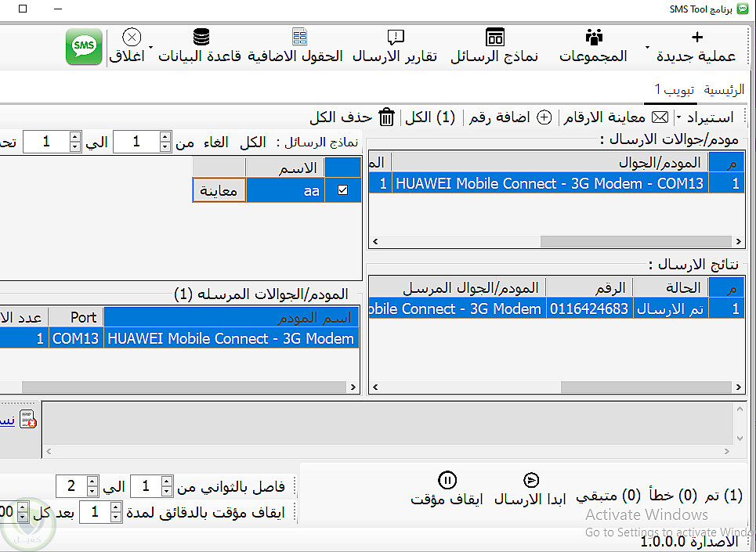Viewport: 756px width, 552px height.
Task: Click خطأ (0) error counter text
Action: (x=673, y=496)
